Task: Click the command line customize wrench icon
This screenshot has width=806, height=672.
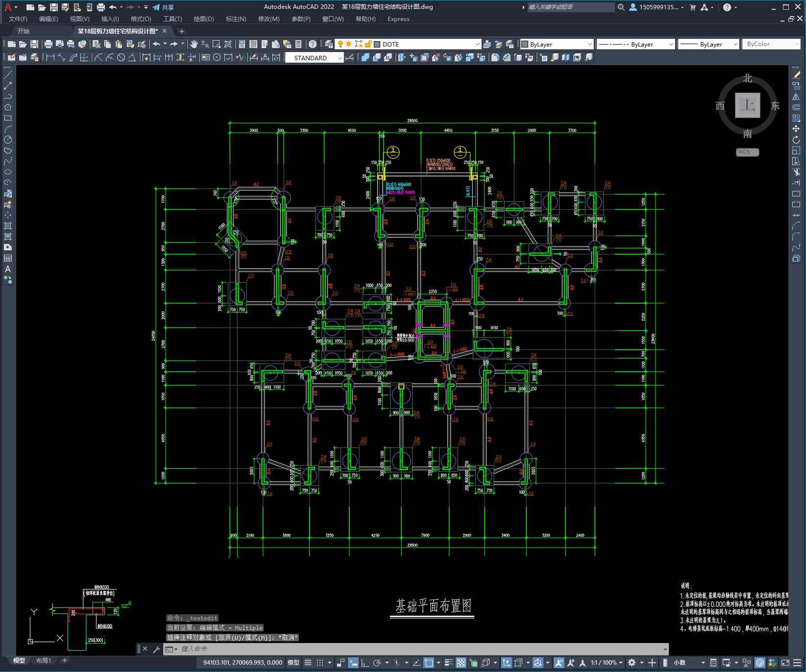Action: coord(157,649)
